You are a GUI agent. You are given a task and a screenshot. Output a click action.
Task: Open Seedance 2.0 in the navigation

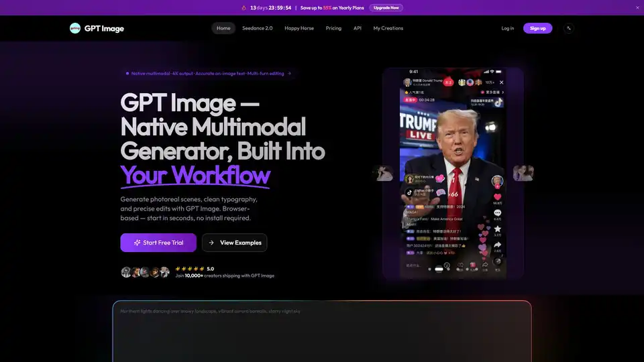257,28
